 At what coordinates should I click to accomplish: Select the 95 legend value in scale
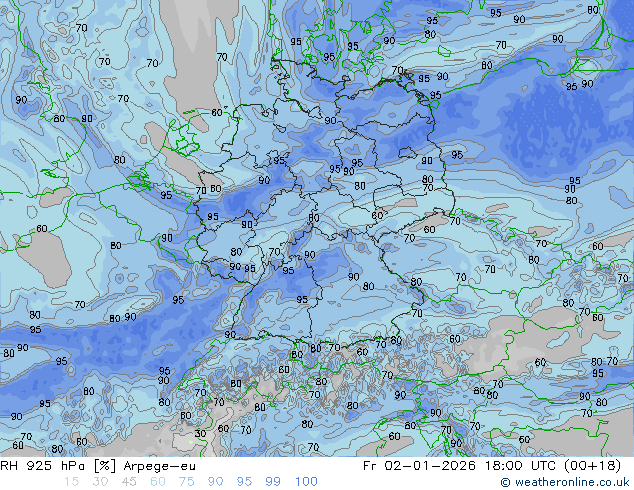[x=244, y=482]
